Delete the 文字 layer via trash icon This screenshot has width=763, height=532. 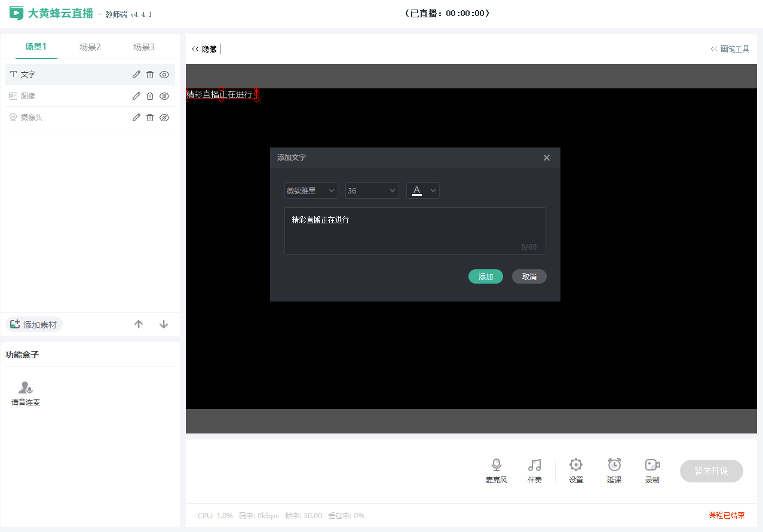click(x=150, y=75)
